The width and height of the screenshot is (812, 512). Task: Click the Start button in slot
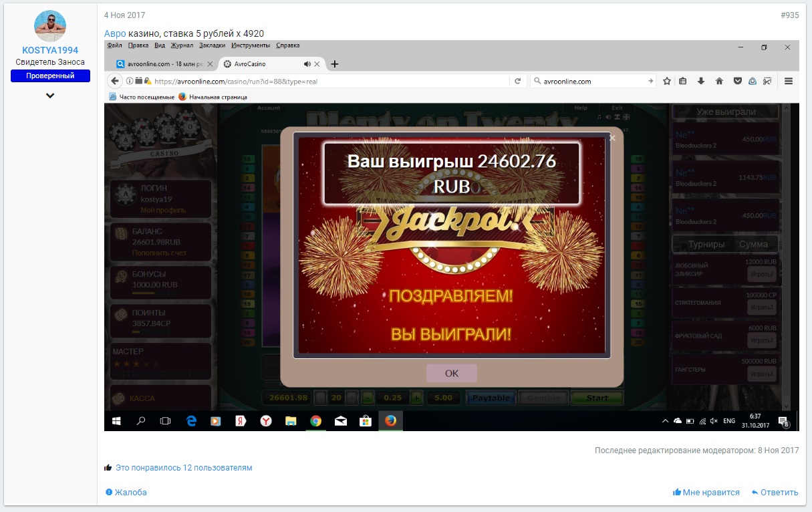pos(597,398)
